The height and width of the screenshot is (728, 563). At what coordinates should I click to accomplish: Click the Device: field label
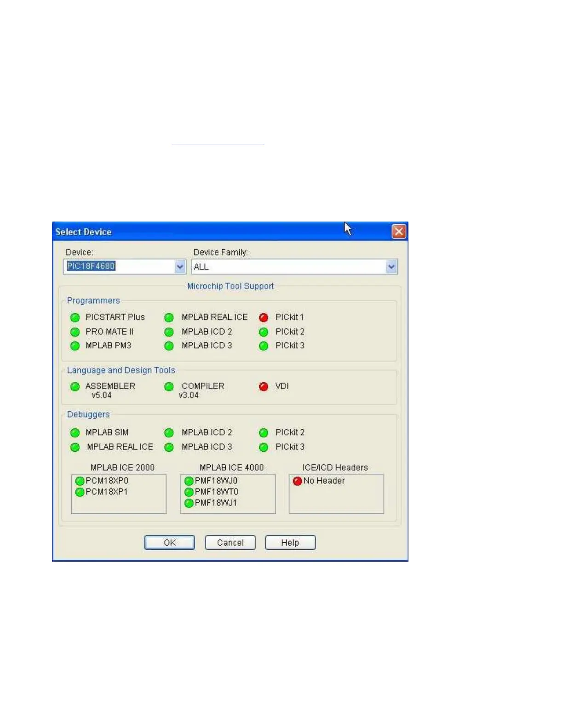pos(79,252)
